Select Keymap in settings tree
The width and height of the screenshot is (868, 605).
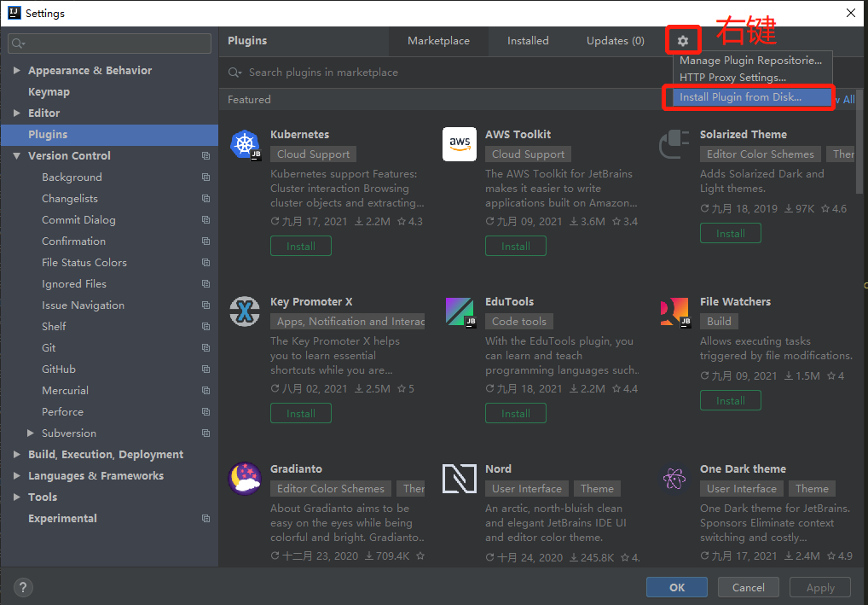[49, 92]
